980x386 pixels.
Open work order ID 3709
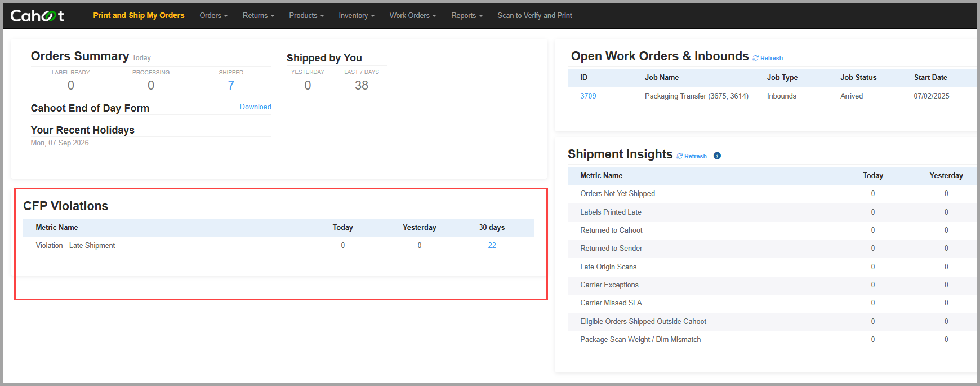(x=588, y=96)
